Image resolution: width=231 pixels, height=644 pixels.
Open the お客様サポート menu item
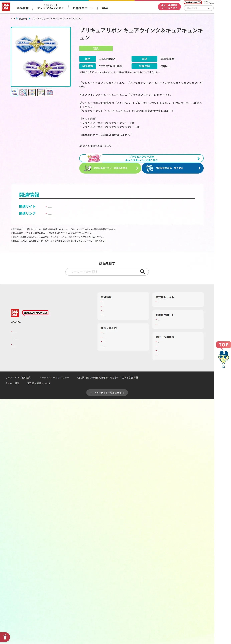click(x=83, y=8)
